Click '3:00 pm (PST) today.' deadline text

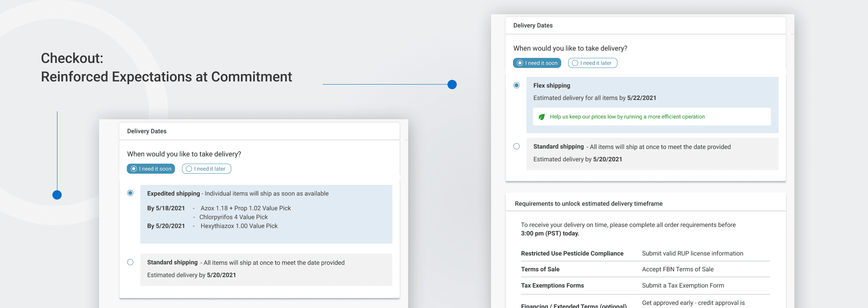[x=550, y=233]
